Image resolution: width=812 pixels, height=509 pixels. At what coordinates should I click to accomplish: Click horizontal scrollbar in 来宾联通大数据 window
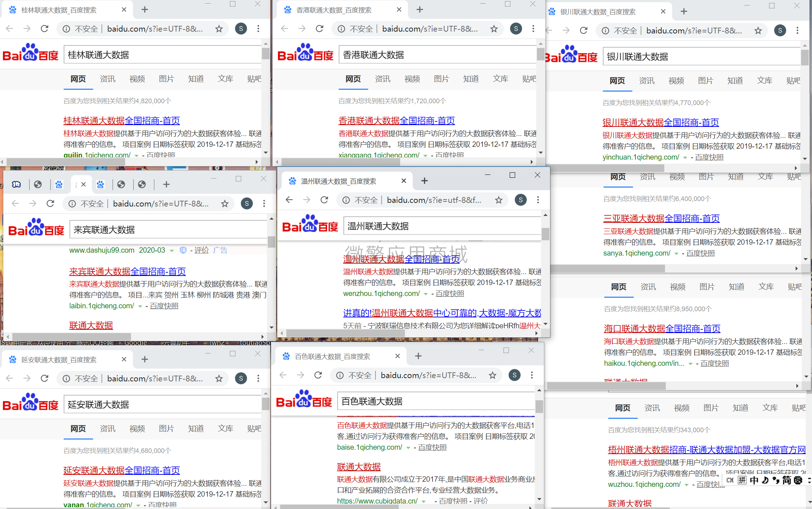[71, 336]
